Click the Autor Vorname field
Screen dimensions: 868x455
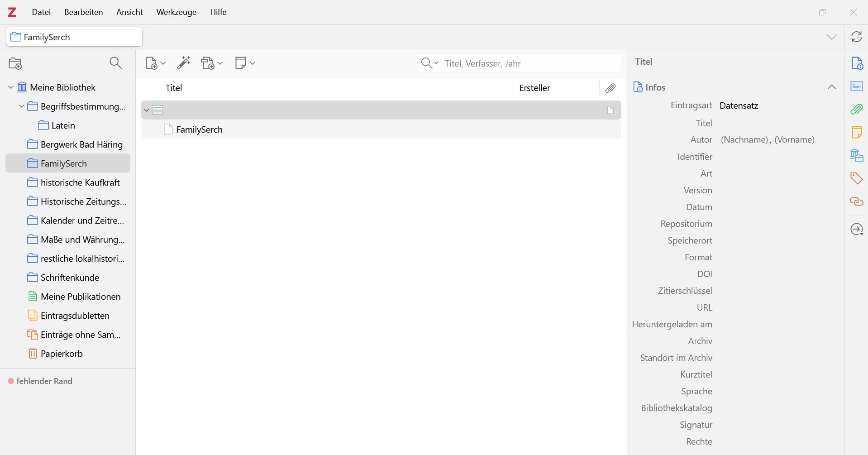click(x=794, y=140)
